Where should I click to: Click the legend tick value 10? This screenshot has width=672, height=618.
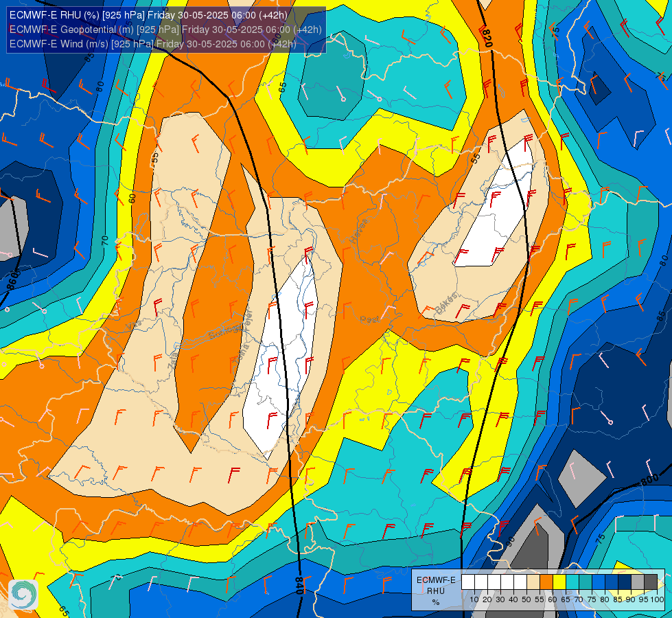coord(474,599)
